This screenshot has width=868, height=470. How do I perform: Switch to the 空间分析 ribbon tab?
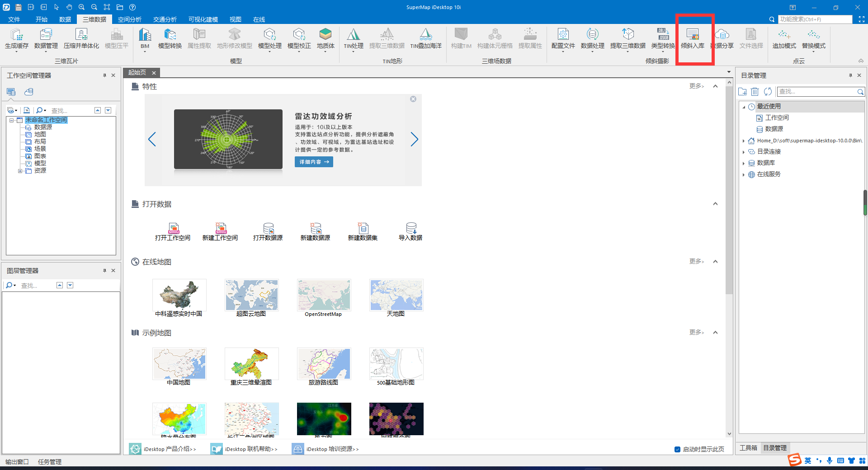(129, 19)
